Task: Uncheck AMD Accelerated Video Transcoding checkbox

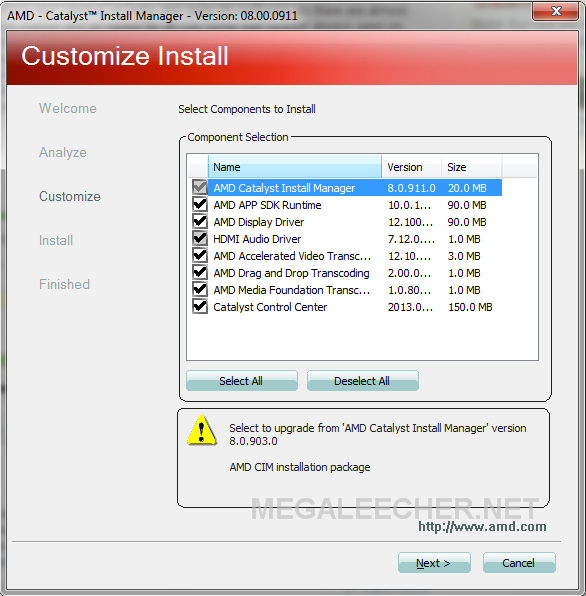Action: tap(200, 255)
